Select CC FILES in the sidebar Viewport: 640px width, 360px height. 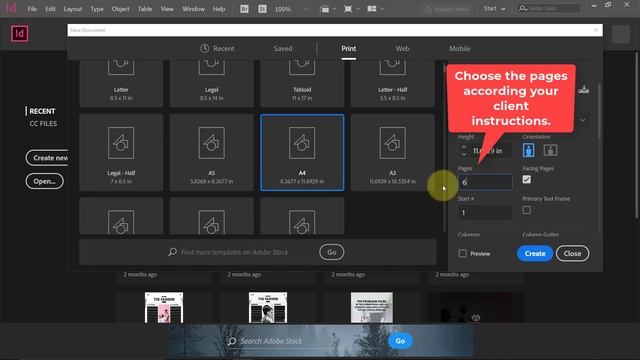[x=43, y=124]
